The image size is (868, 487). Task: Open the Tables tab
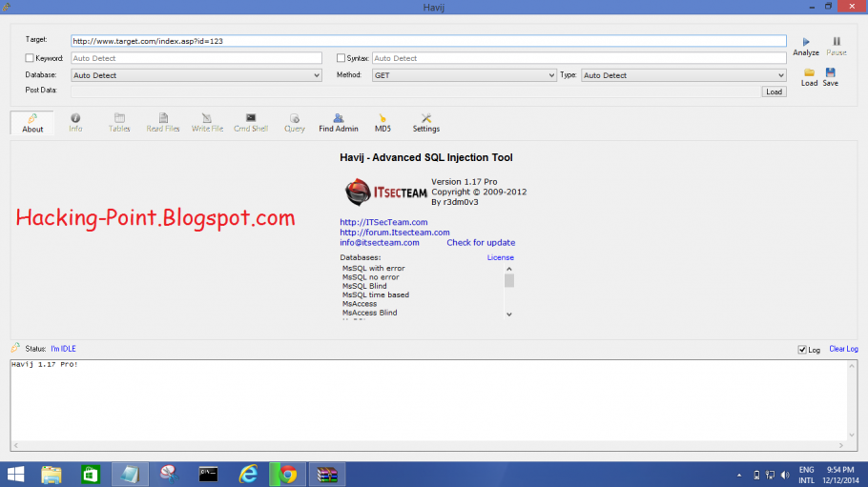119,123
